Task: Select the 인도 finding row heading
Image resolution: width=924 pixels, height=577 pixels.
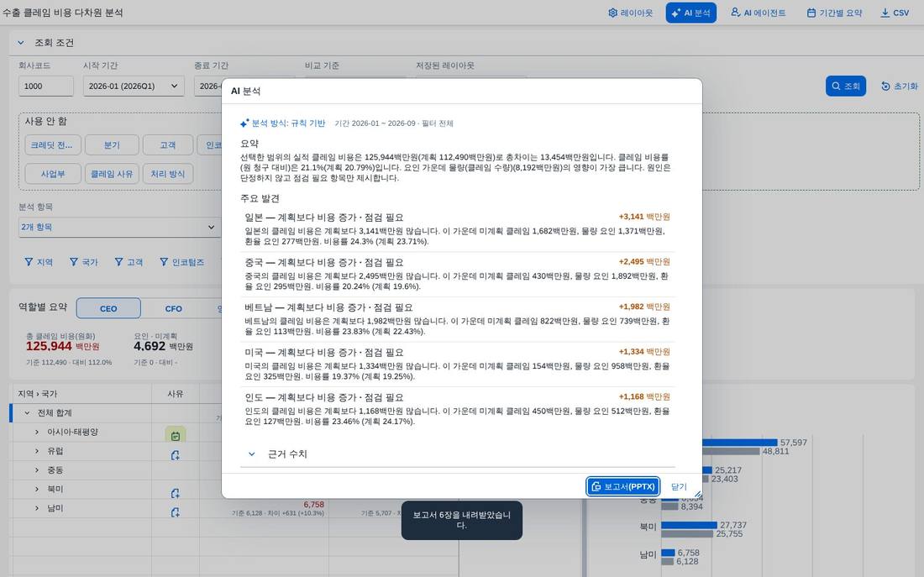Action: [324, 397]
